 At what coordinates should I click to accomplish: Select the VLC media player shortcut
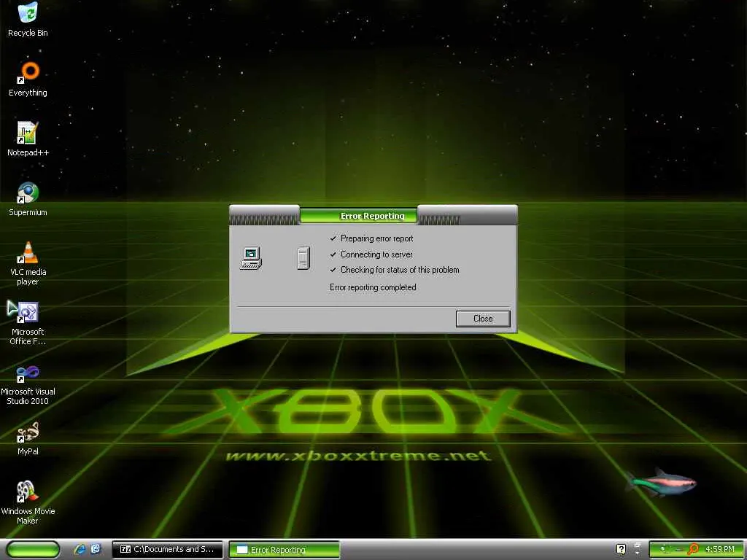pyautogui.click(x=28, y=263)
